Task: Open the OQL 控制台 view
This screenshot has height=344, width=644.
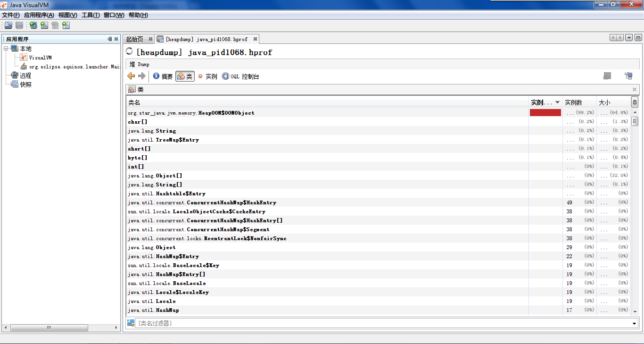Action: coord(241,76)
